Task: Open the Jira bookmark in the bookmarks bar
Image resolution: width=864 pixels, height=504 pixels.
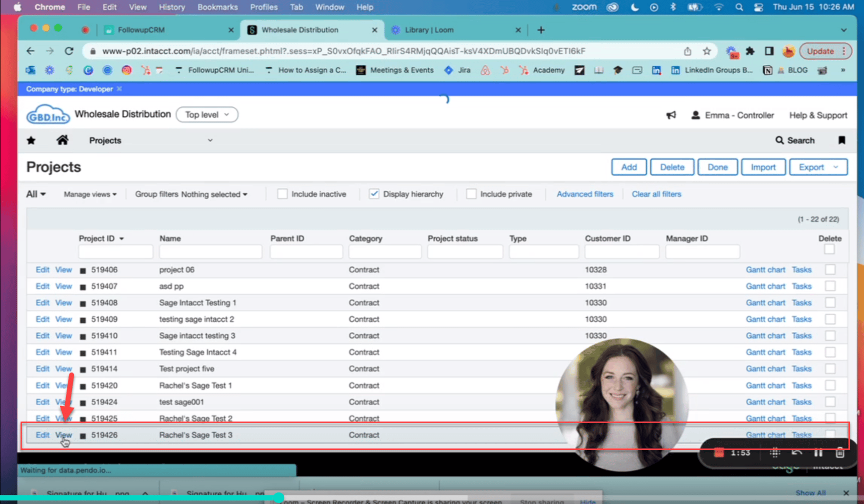Action: point(457,70)
